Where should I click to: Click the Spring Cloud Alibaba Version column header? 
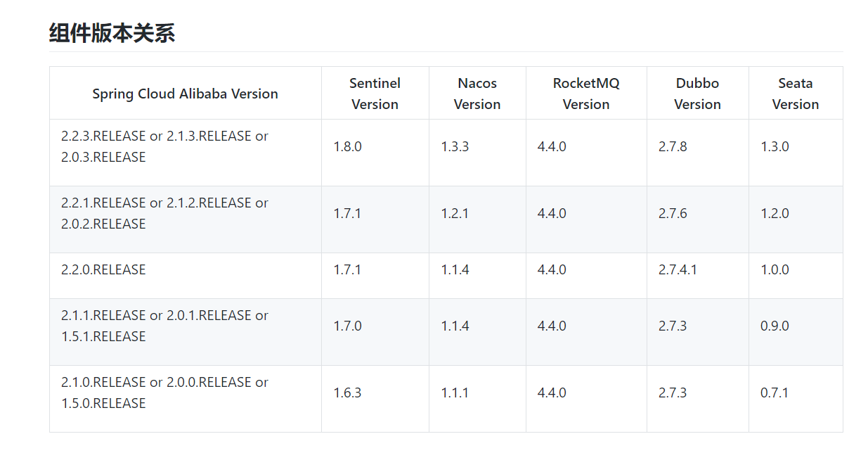coord(185,94)
